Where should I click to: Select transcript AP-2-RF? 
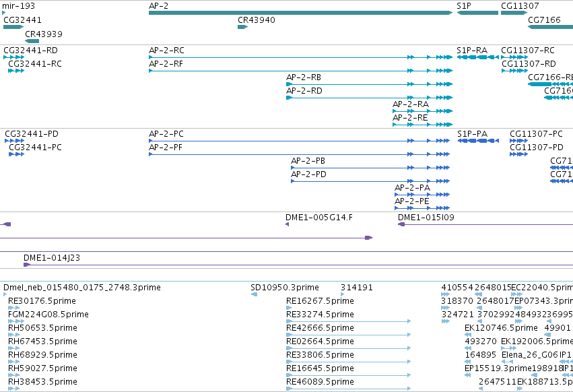pos(300,71)
